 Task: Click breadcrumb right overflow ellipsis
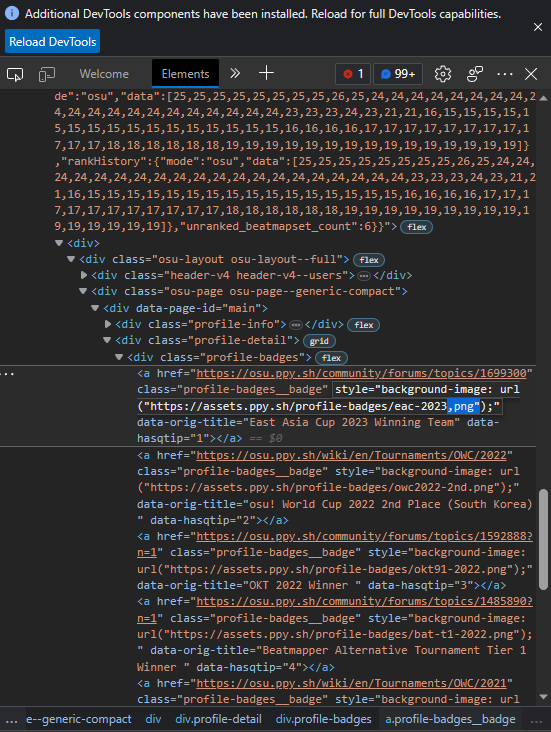pyautogui.click(x=537, y=720)
